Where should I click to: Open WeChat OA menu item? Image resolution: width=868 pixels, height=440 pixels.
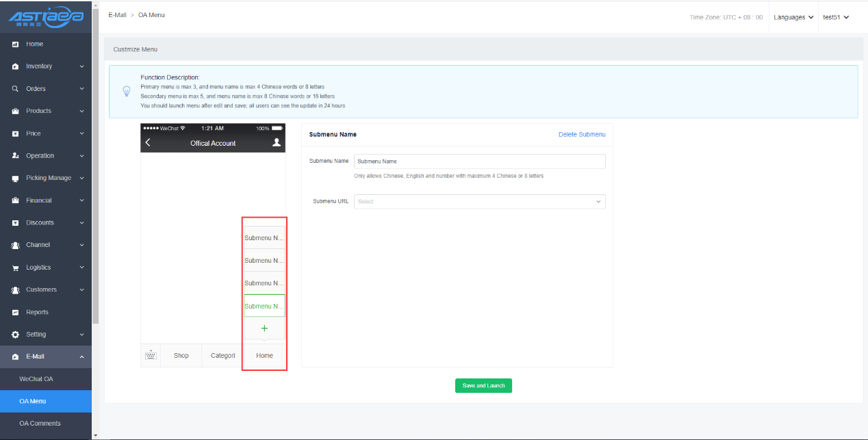point(36,379)
